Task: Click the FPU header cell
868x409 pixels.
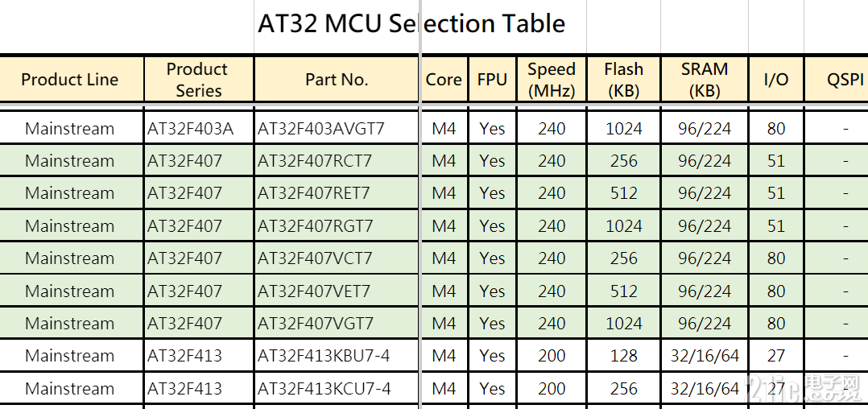Action: (x=492, y=79)
